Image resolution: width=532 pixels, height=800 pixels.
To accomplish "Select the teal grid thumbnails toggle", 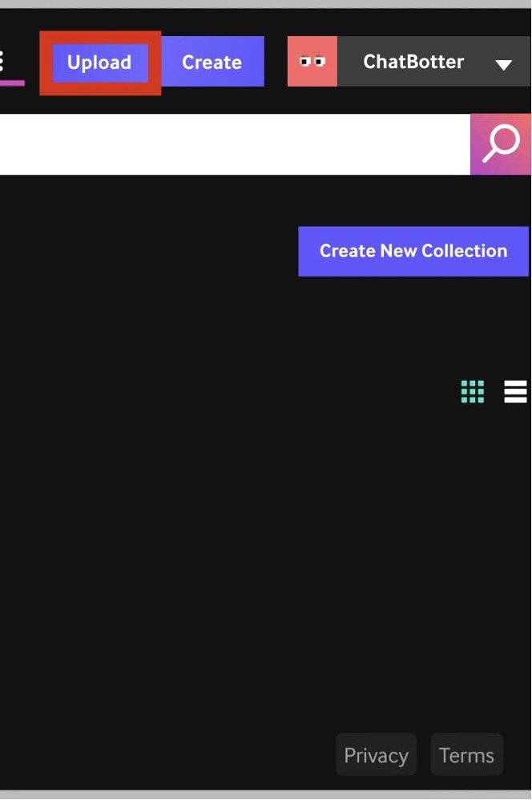I will (473, 391).
